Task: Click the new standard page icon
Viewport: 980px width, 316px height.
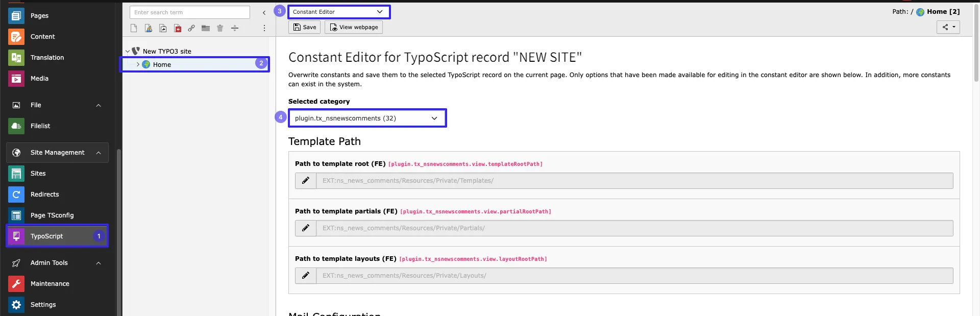Action: (134, 28)
